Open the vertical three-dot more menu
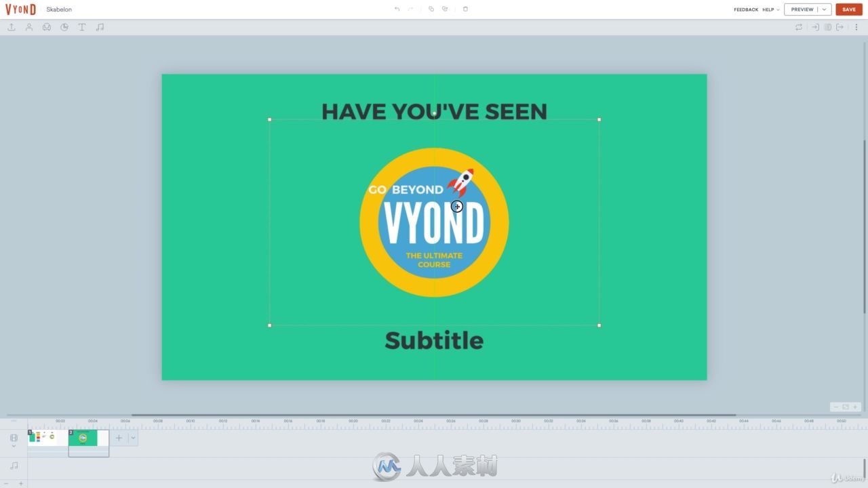This screenshot has width=868, height=488. click(856, 27)
